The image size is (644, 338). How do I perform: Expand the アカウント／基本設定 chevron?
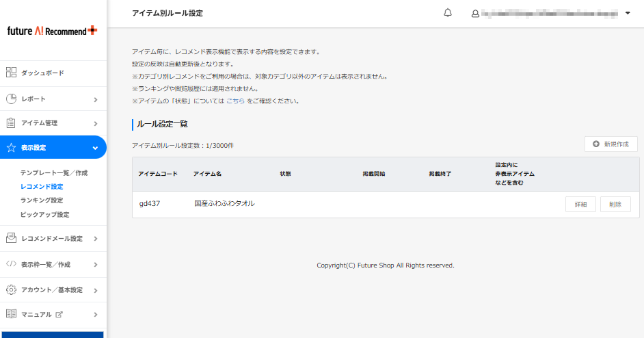[x=95, y=290]
